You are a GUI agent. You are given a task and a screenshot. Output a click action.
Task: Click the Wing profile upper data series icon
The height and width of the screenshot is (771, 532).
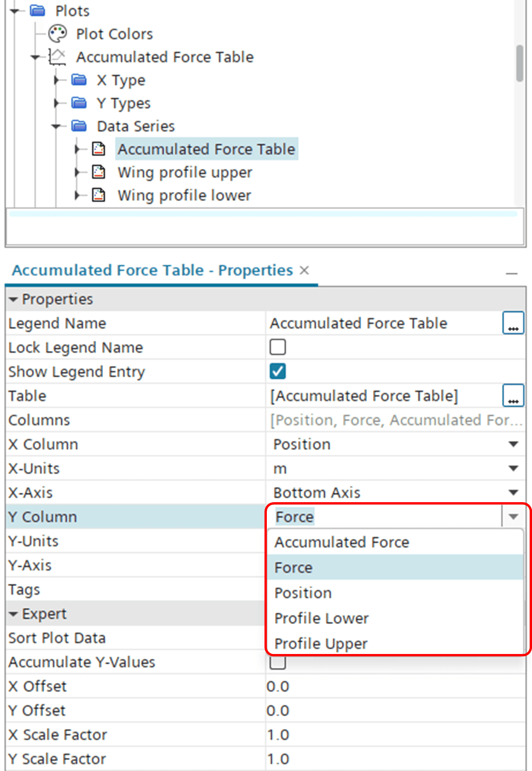(x=99, y=172)
